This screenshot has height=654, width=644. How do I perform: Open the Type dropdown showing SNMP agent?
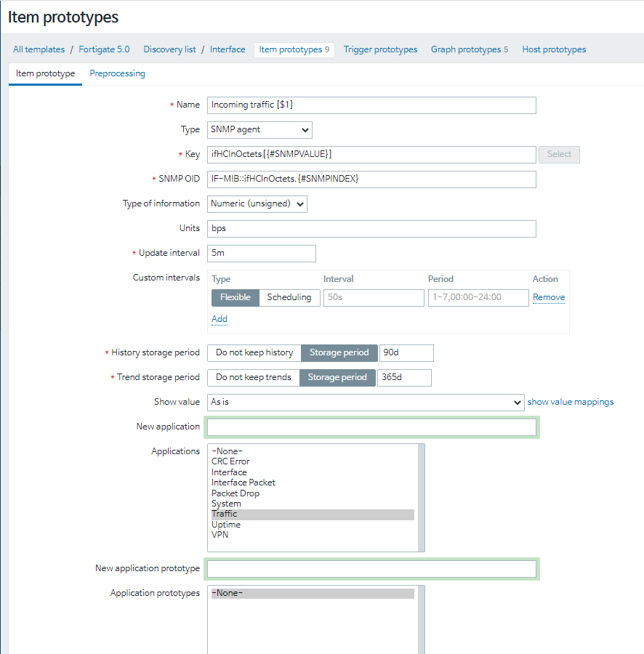point(259,129)
